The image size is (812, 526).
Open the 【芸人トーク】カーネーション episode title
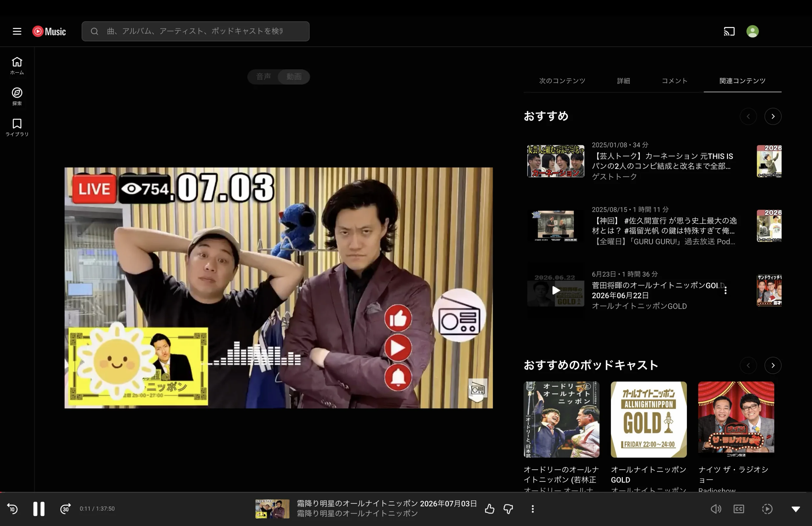(x=662, y=161)
